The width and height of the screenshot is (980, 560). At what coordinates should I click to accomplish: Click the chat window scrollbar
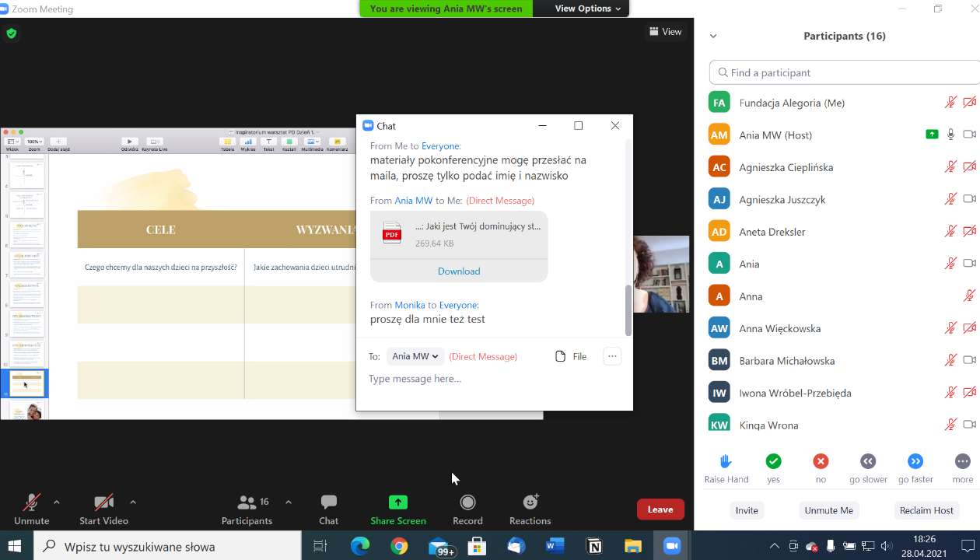click(x=628, y=311)
